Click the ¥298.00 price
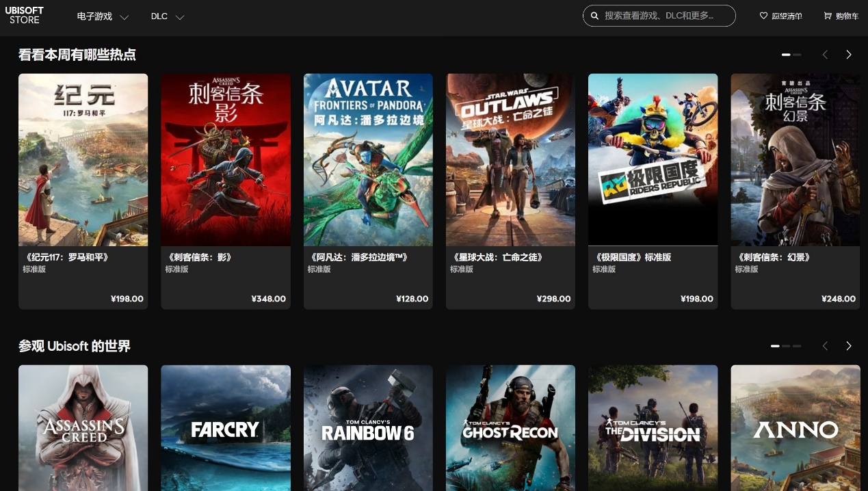The width and height of the screenshot is (868, 491). [554, 299]
